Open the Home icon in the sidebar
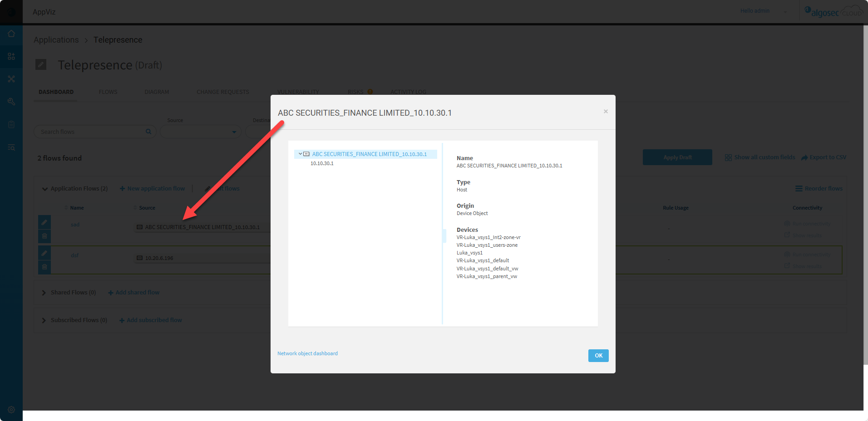Viewport: 868px width, 421px height. [11, 34]
